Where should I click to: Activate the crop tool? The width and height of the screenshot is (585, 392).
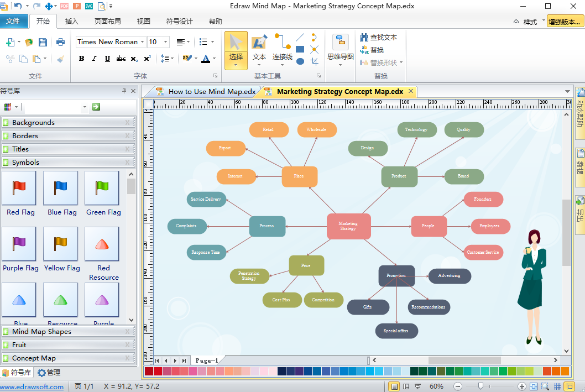pos(314,61)
